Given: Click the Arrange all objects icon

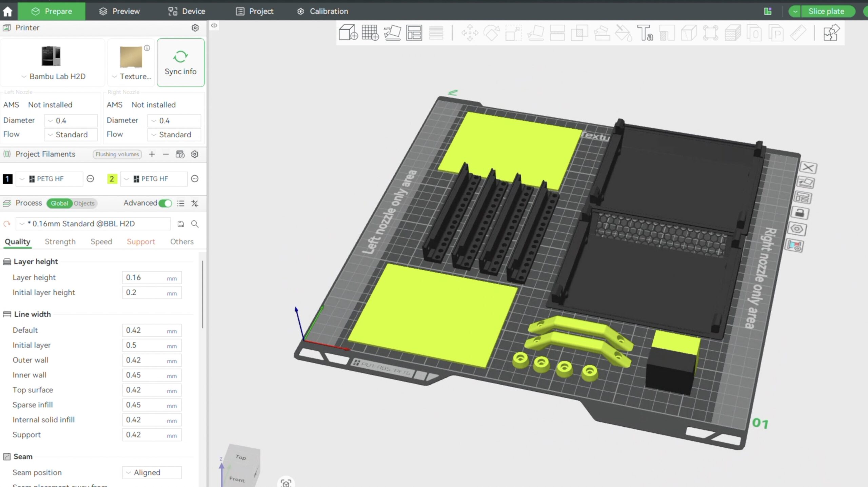Looking at the screenshot, I should [x=414, y=33].
